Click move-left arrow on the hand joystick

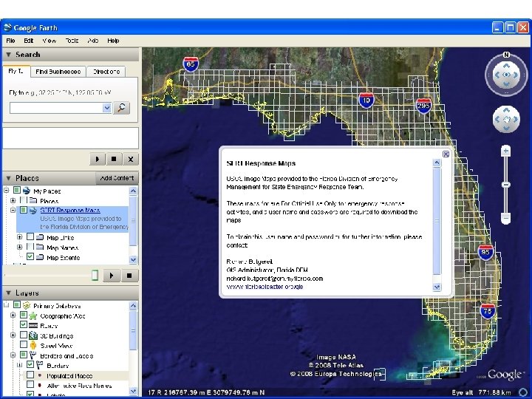click(x=497, y=119)
